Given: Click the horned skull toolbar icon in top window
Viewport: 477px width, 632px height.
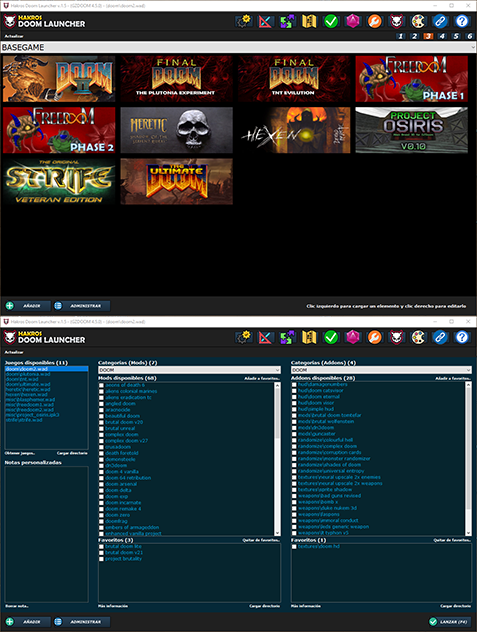Looking at the screenshot, I should tap(396, 21).
